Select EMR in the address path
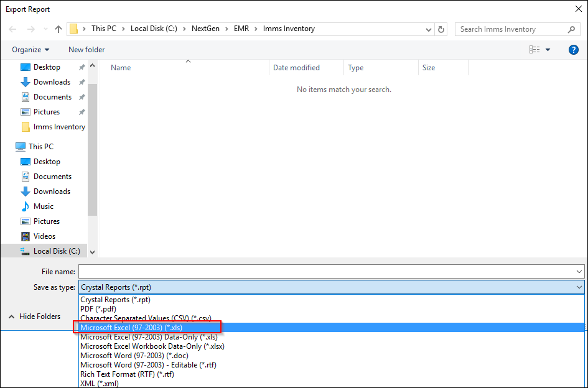 pos(241,29)
